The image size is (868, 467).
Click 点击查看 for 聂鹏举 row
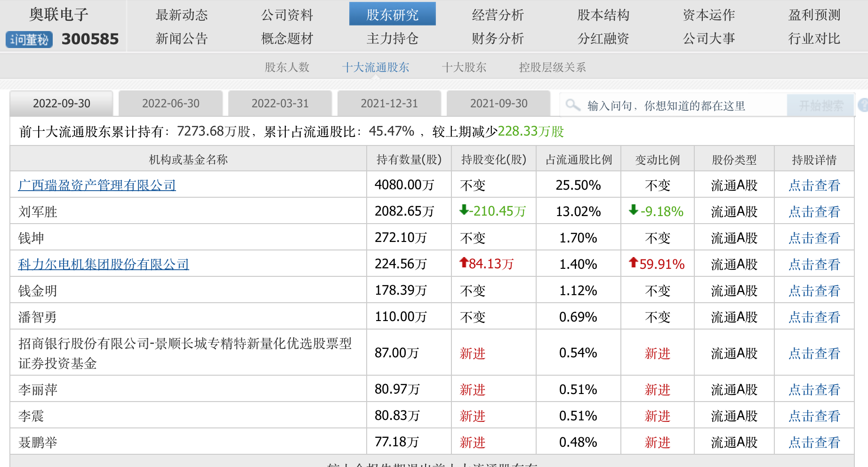[x=814, y=443]
